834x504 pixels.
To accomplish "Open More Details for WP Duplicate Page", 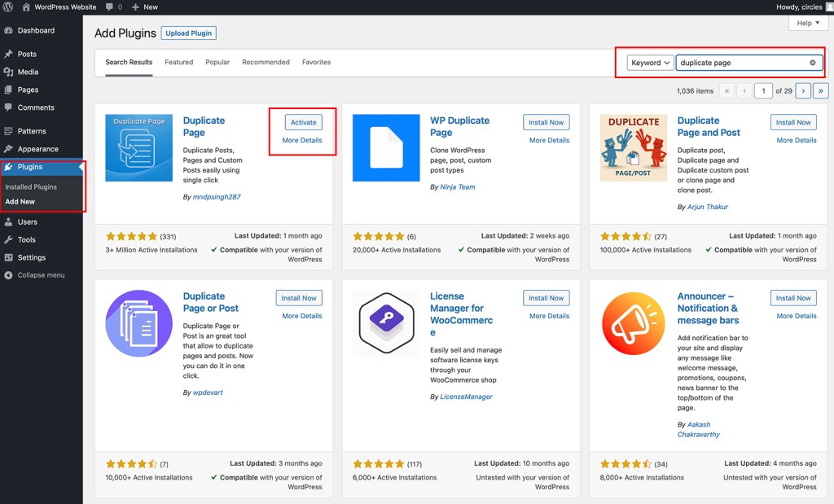I will point(550,140).
